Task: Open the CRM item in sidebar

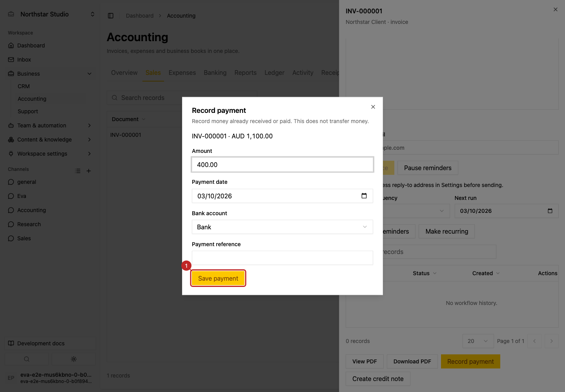Action: tap(24, 86)
